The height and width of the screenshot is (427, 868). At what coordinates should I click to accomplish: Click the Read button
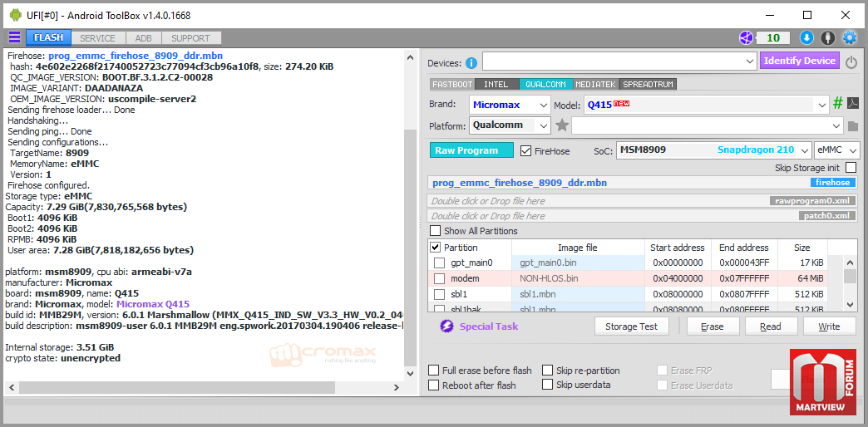771,326
